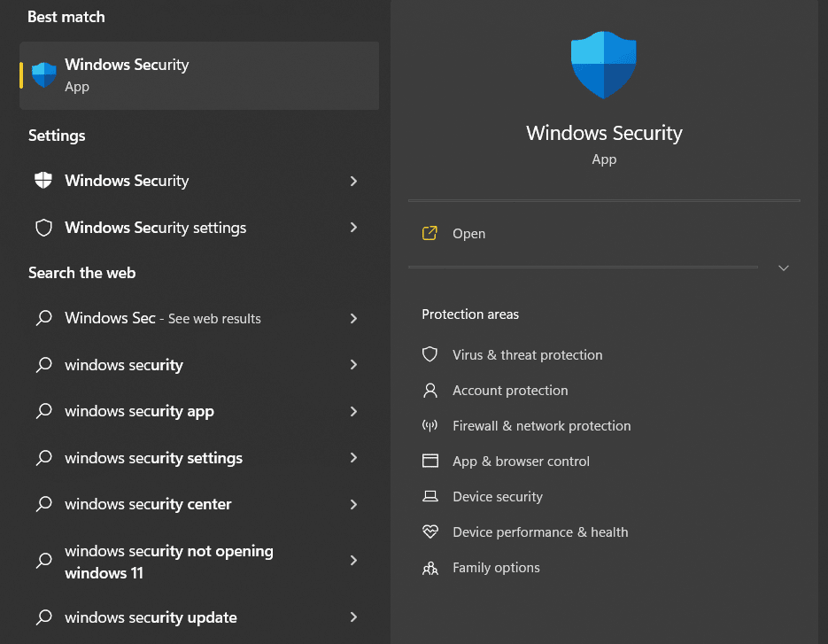
Task: Click windows security app search suggestion
Action: coord(138,411)
